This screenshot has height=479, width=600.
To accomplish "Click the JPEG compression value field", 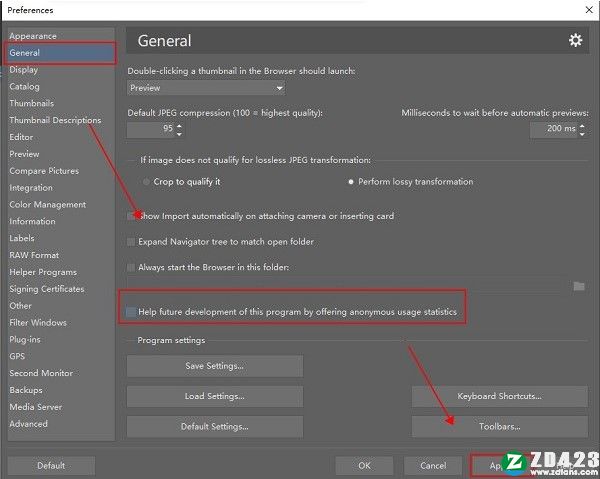I will pyautogui.click(x=151, y=129).
